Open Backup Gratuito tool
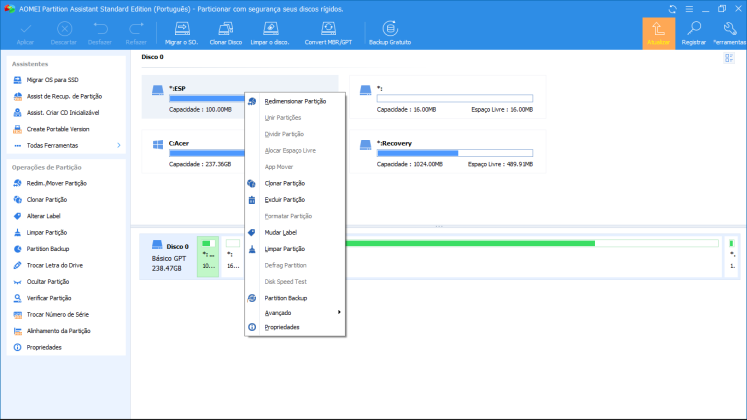The height and width of the screenshot is (420, 747). pyautogui.click(x=390, y=33)
